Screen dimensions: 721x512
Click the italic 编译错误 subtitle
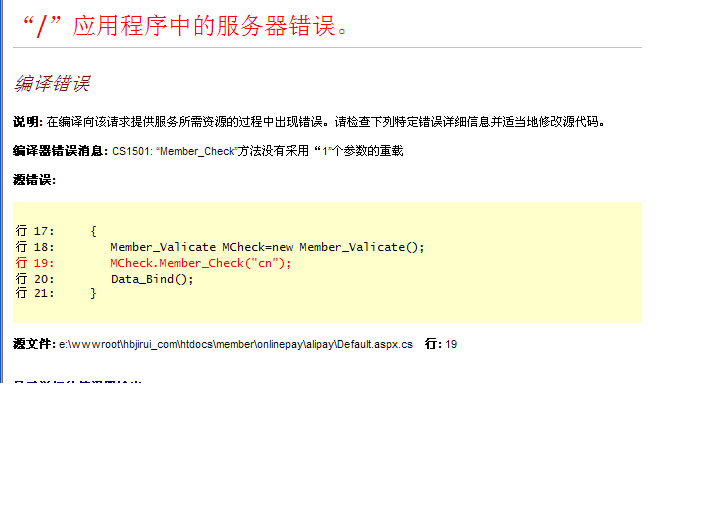click(52, 84)
